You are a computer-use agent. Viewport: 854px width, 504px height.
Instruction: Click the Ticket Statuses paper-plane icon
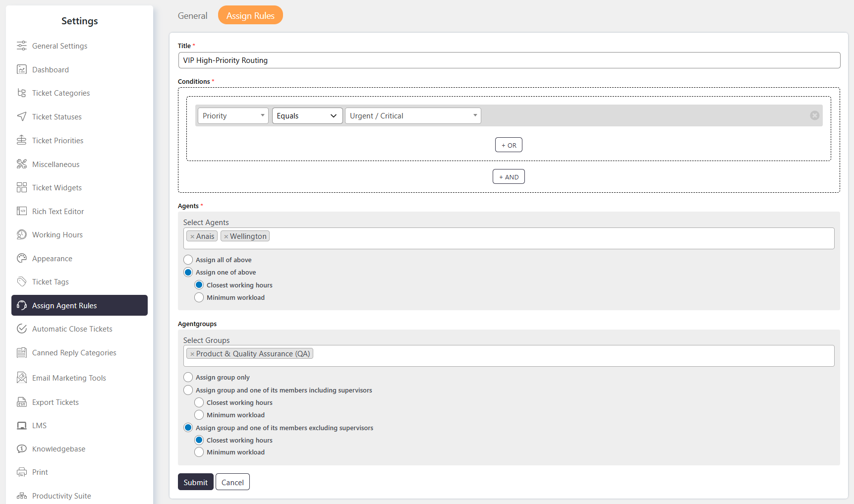coord(22,116)
